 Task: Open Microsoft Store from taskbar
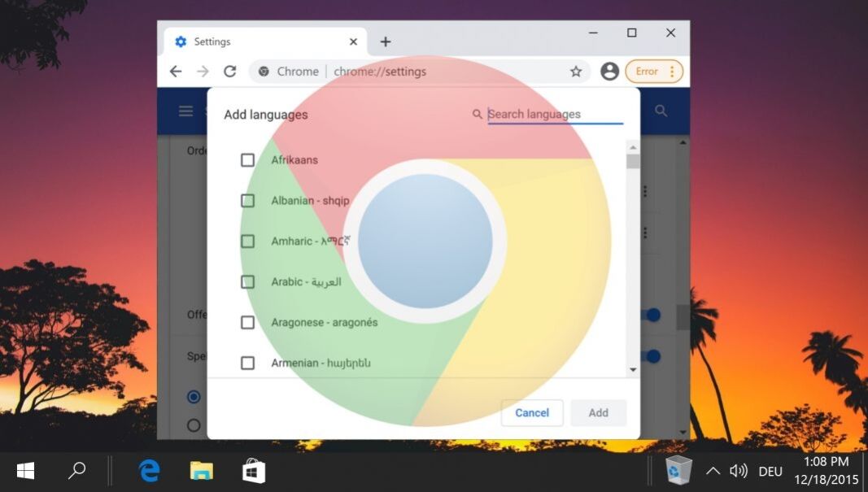click(254, 471)
